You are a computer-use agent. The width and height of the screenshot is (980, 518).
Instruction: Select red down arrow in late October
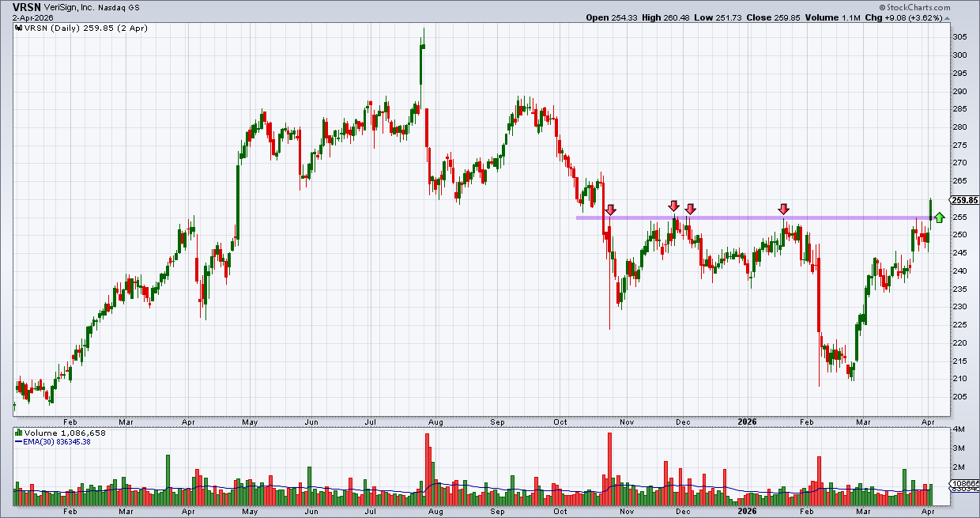(610, 210)
